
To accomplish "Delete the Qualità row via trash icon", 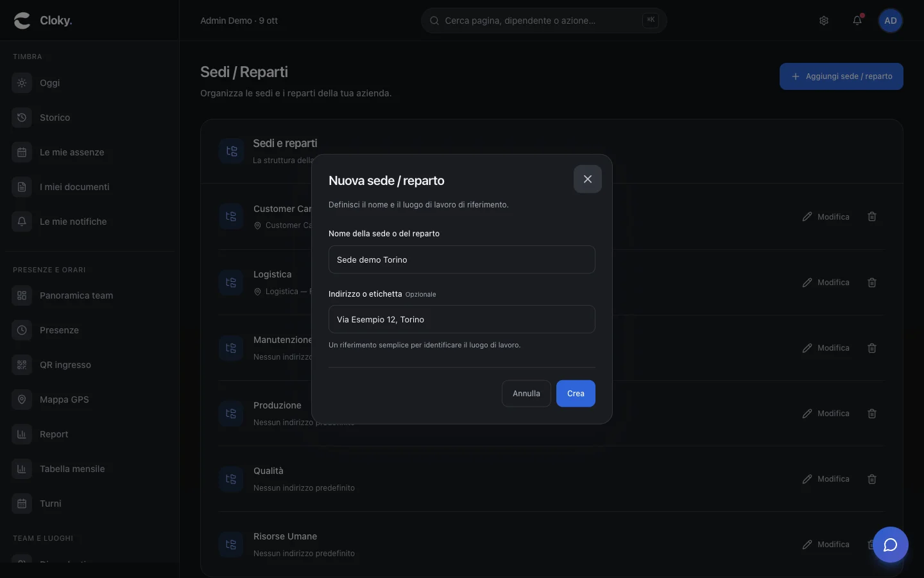I will 872,479.
